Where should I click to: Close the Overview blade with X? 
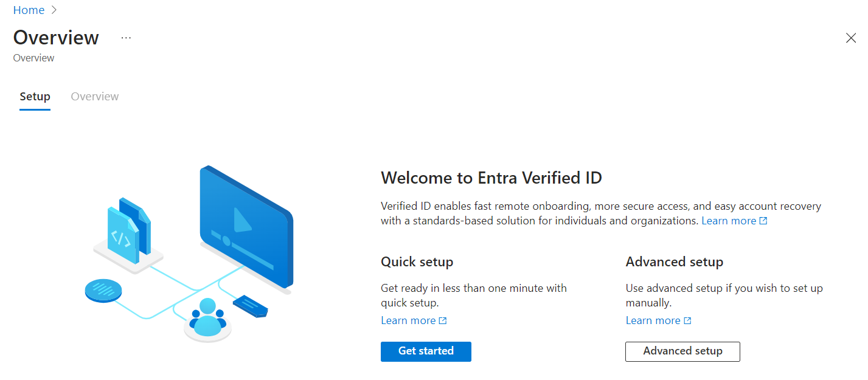coord(851,38)
